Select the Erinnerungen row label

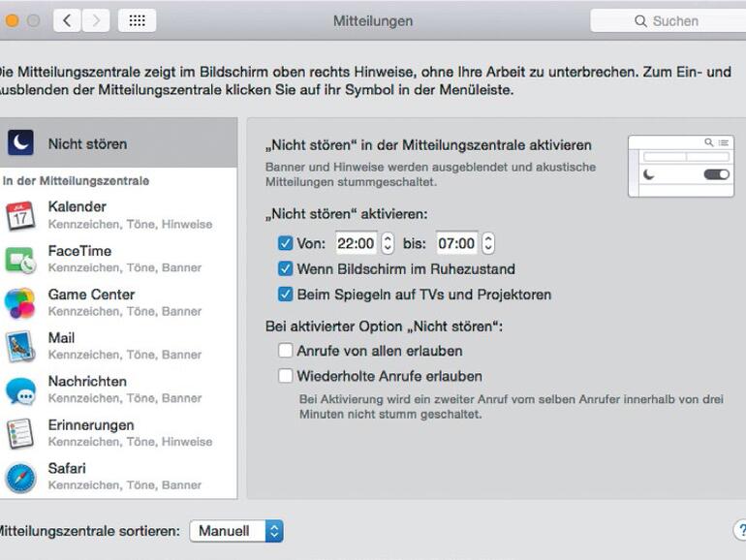(91, 425)
